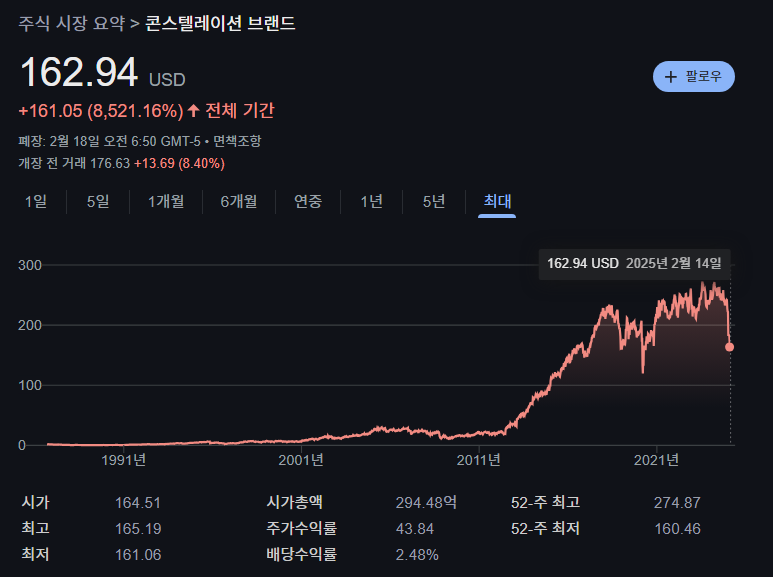
Task: Click the 52-주 최고 value 274.87
Action: (677, 503)
